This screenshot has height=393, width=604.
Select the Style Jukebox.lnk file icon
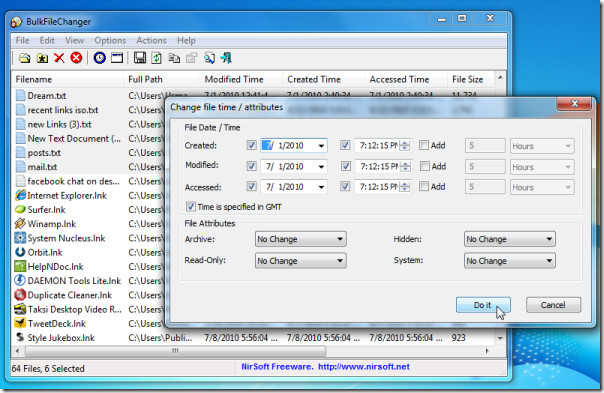point(20,338)
